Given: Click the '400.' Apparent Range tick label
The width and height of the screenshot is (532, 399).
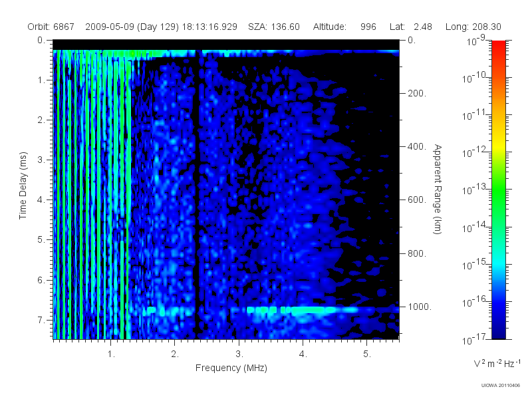Looking at the screenshot, I should (x=417, y=146).
